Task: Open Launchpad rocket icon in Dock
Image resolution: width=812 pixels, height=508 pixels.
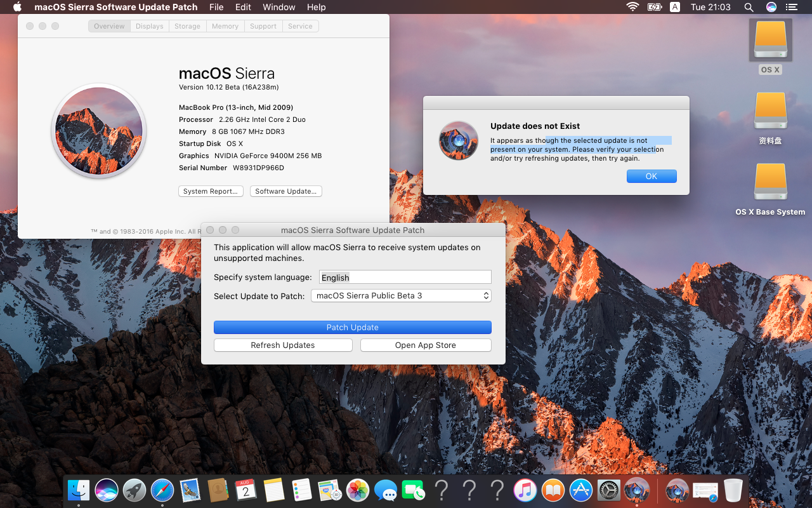Action: [x=134, y=490]
